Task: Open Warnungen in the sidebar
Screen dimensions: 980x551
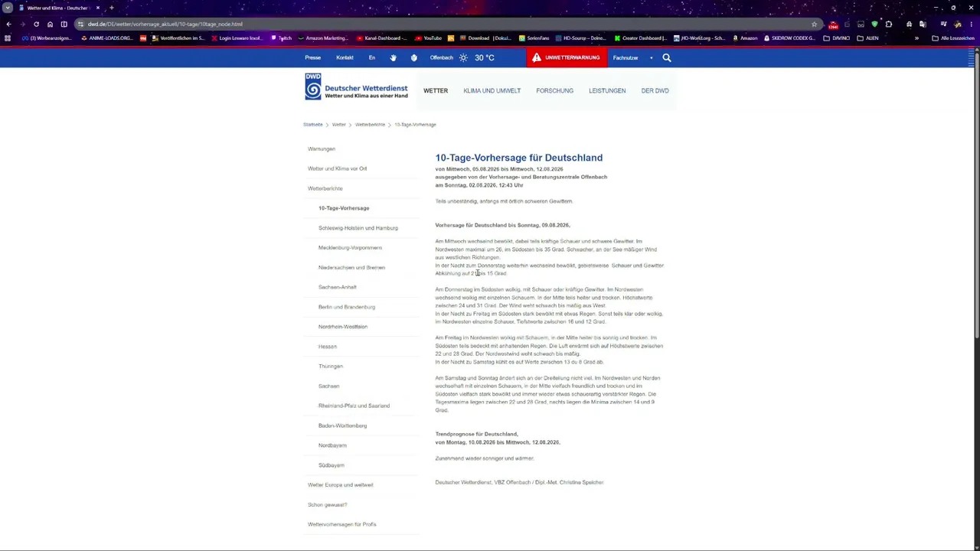Action: click(x=322, y=148)
